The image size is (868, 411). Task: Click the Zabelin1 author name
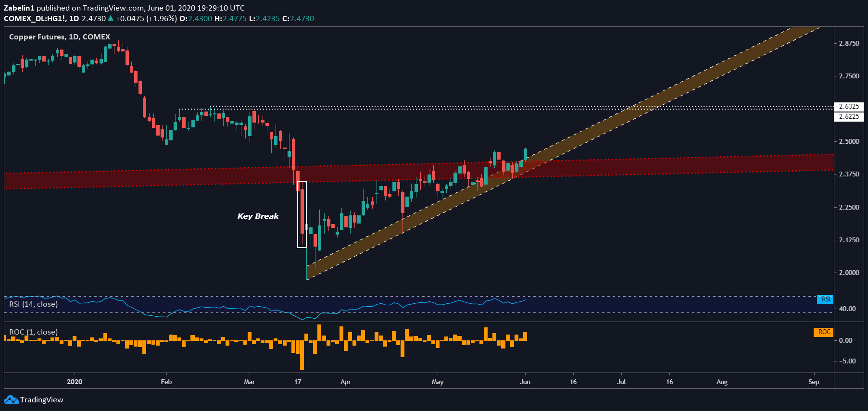(x=19, y=8)
